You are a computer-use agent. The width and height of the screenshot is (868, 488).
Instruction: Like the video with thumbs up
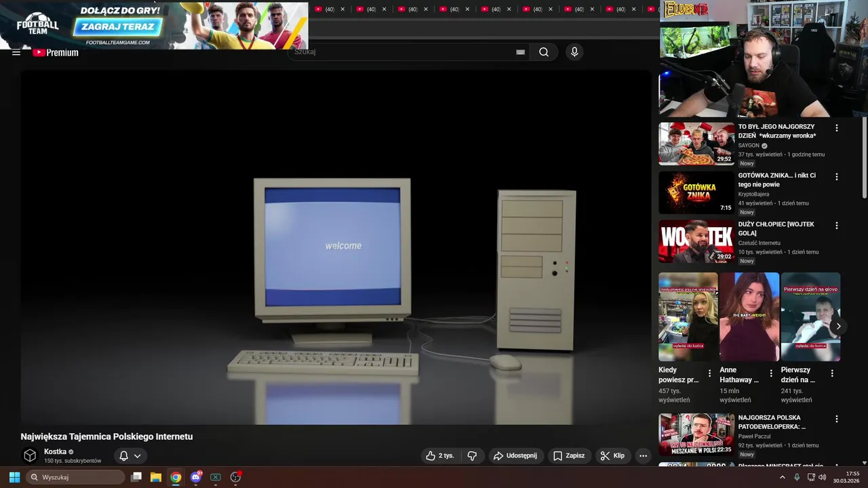(439, 456)
